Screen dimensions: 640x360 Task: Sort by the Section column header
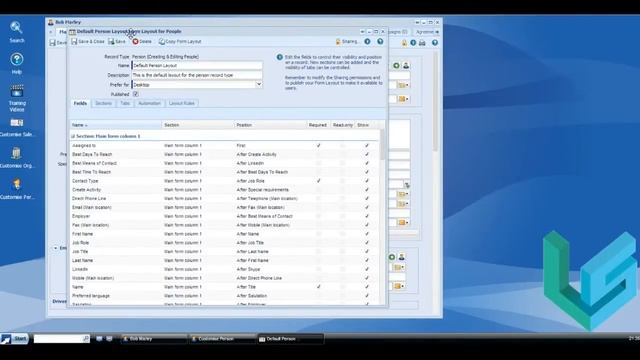point(198,125)
